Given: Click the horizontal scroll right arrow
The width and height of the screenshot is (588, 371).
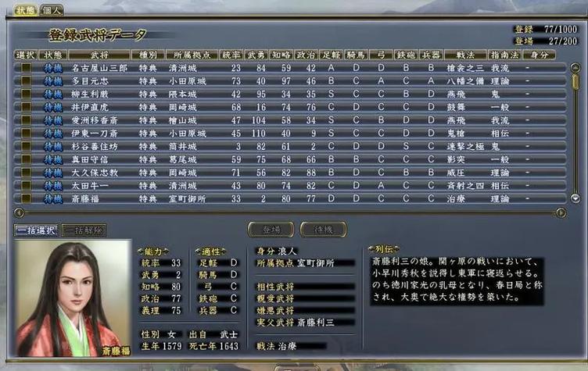Looking at the screenshot, I should [561, 213].
